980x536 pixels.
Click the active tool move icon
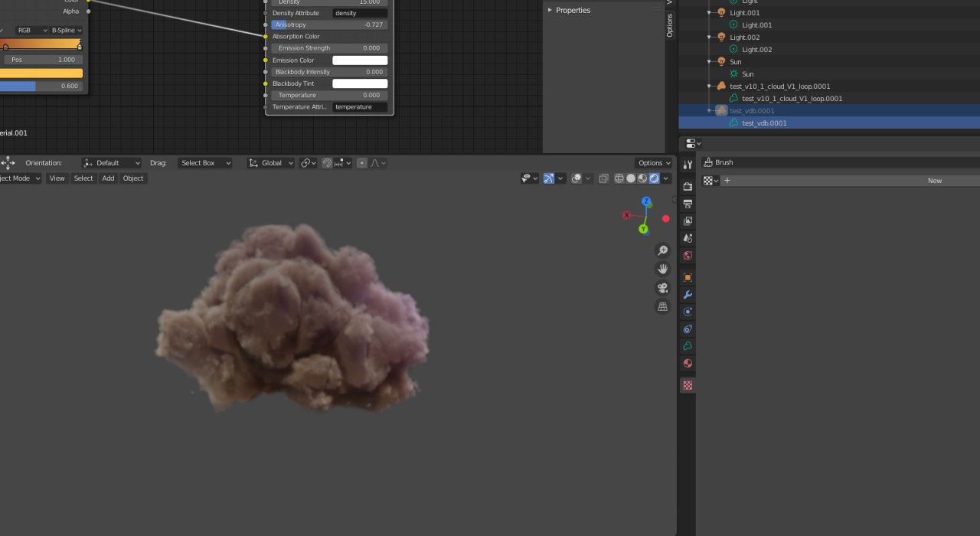pyautogui.click(x=8, y=163)
